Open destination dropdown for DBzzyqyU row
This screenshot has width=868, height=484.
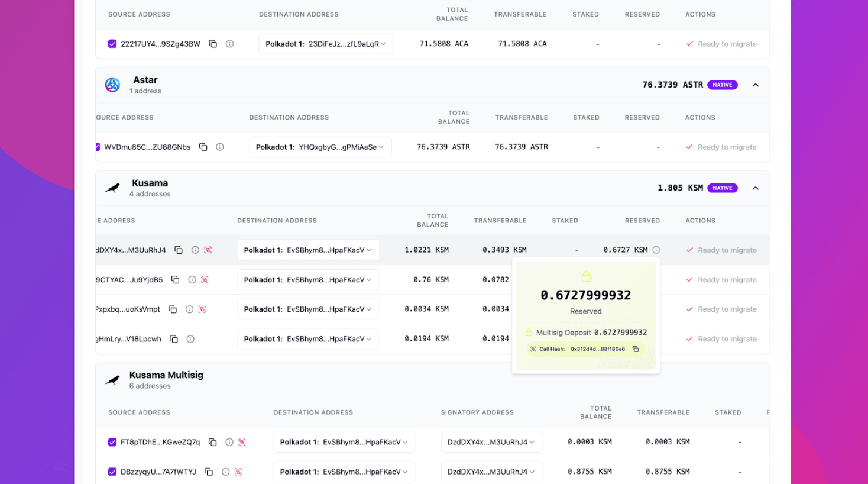(344, 472)
